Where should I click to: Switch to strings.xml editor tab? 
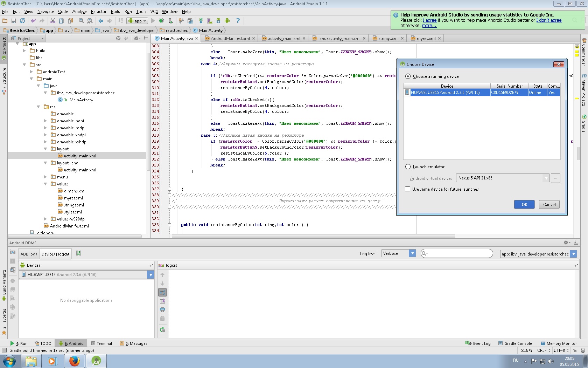pyautogui.click(x=388, y=39)
